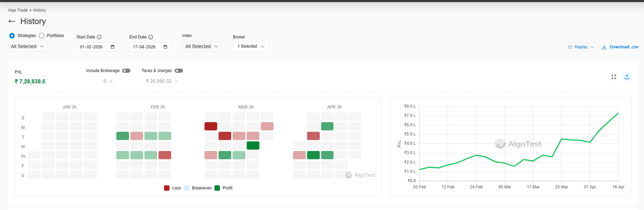Open the strategies All Selected dropdown
The height and width of the screenshot is (210, 644).
pyautogui.click(x=28, y=46)
